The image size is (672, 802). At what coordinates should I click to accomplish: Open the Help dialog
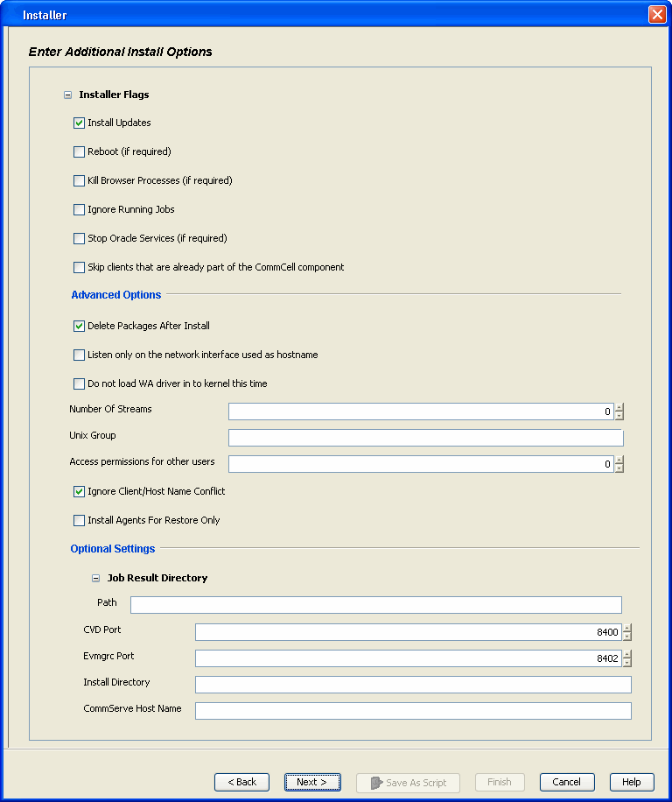tap(631, 782)
